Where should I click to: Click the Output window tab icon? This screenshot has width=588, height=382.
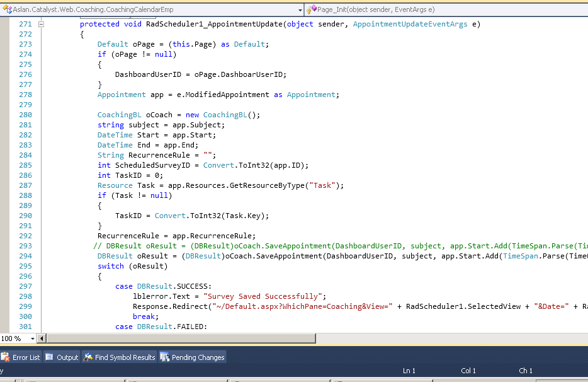[x=50, y=357]
